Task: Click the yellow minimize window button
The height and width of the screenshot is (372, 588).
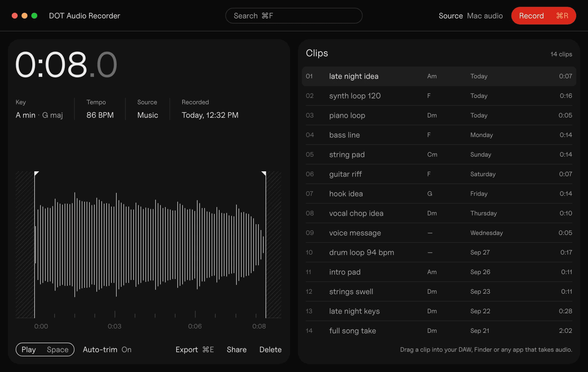Action: click(24, 16)
